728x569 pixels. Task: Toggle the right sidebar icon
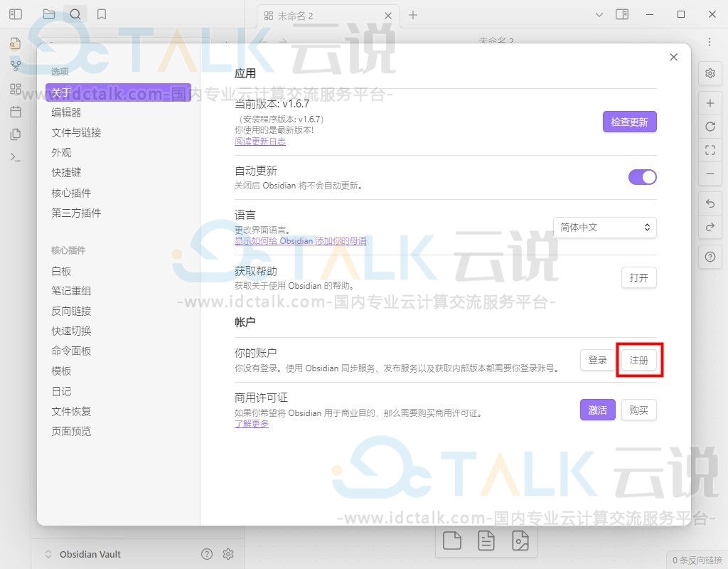[622, 14]
